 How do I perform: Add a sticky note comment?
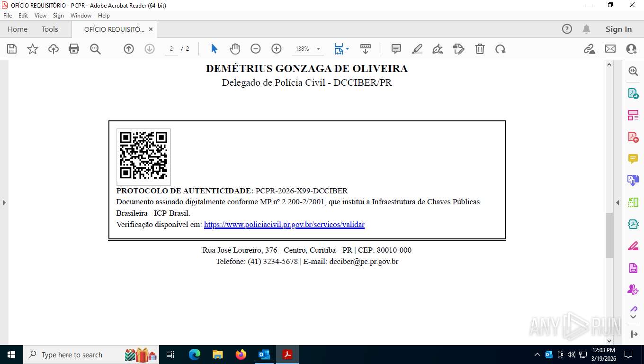pos(396,49)
